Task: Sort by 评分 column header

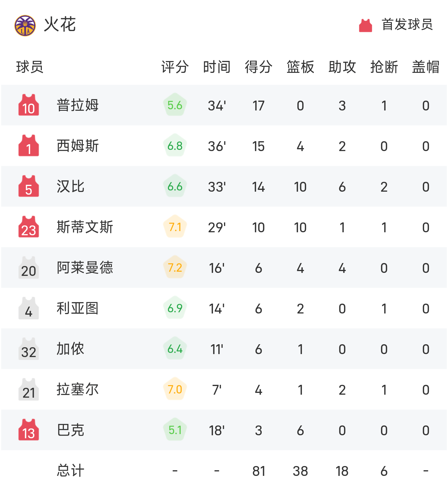Action: pos(175,67)
